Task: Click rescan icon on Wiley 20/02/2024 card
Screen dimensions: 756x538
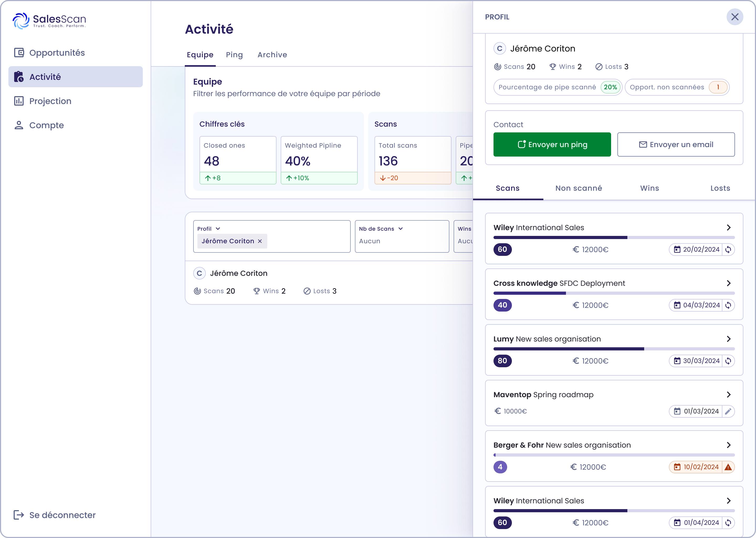Action: (728, 250)
